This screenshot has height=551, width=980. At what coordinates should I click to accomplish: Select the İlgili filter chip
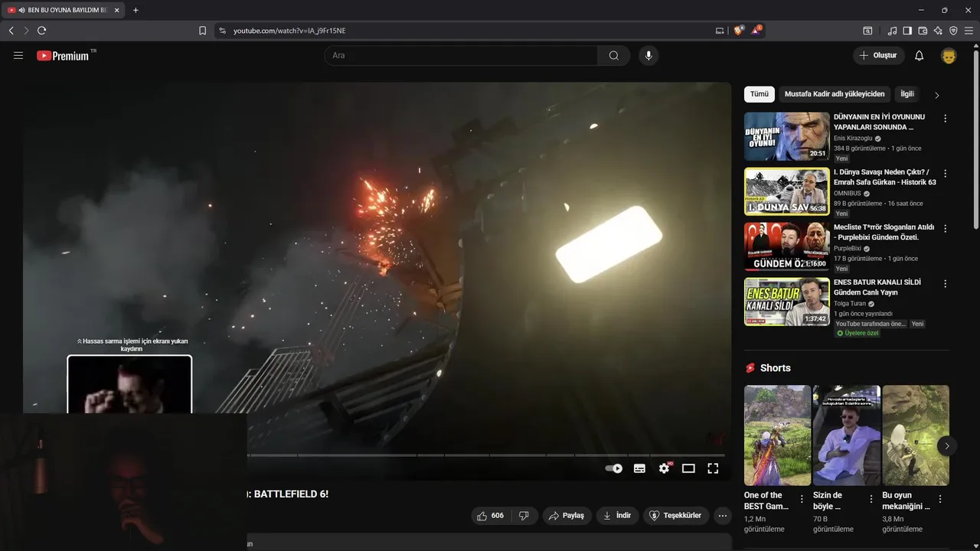point(907,94)
